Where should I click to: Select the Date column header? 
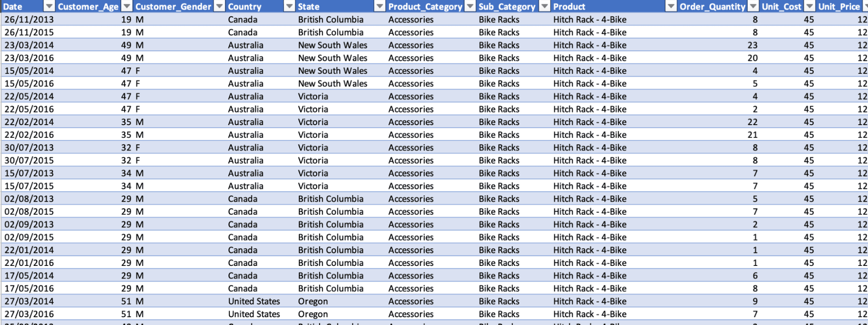(x=13, y=7)
